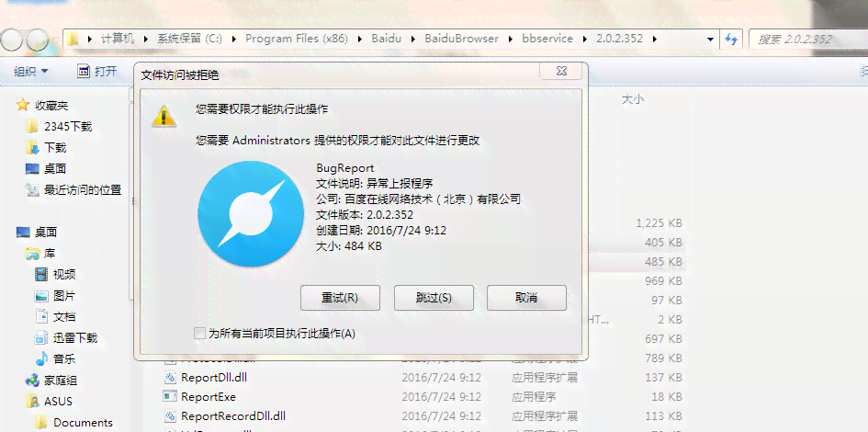
Task: Select the ReportDll.dll file name
Action: point(214,378)
